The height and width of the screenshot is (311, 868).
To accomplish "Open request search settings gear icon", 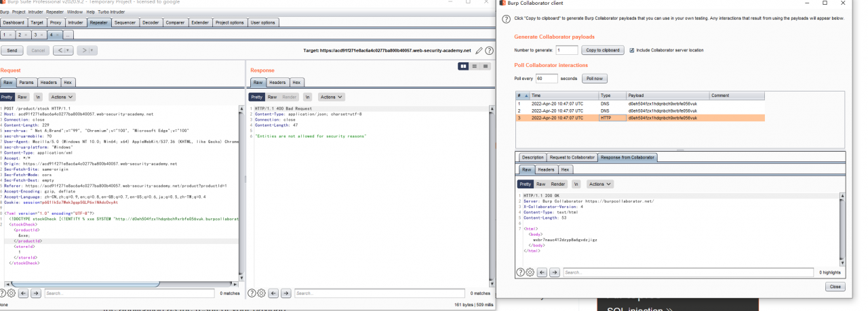I will click(11, 293).
